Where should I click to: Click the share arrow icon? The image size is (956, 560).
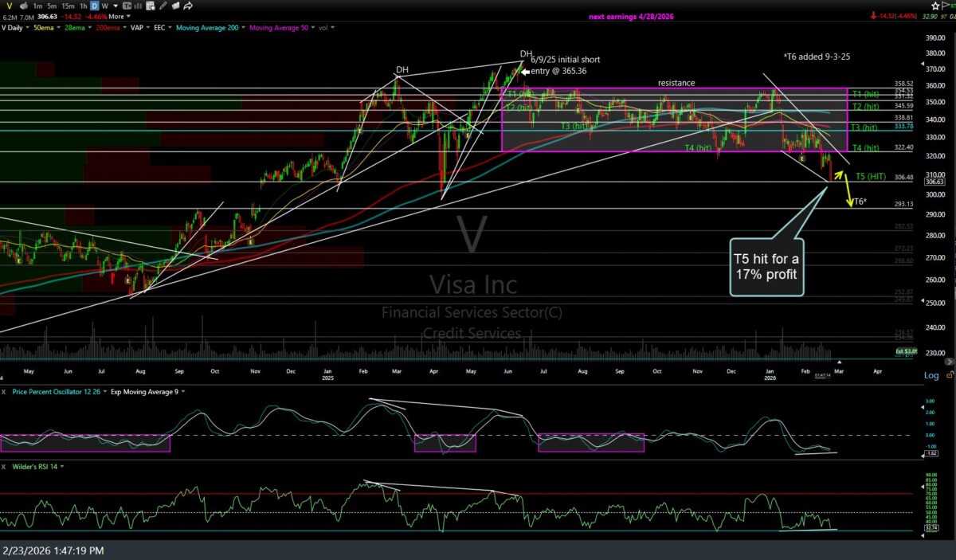click(188, 6)
